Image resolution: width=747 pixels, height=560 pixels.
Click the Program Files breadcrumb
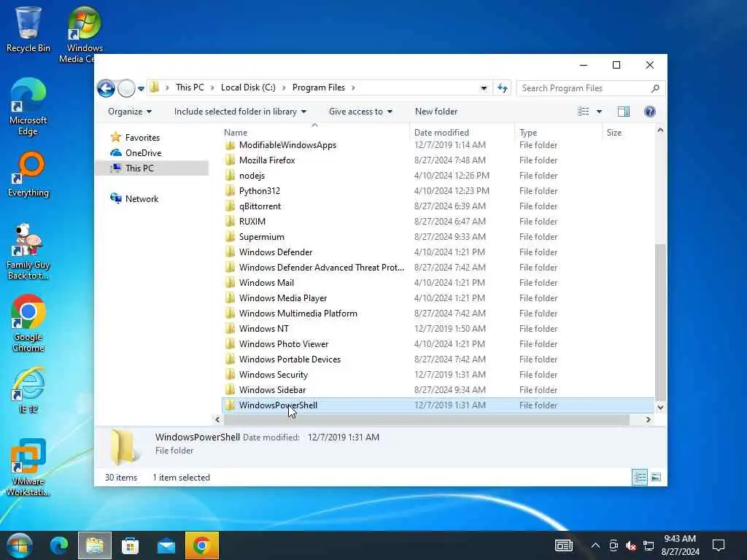click(x=318, y=87)
